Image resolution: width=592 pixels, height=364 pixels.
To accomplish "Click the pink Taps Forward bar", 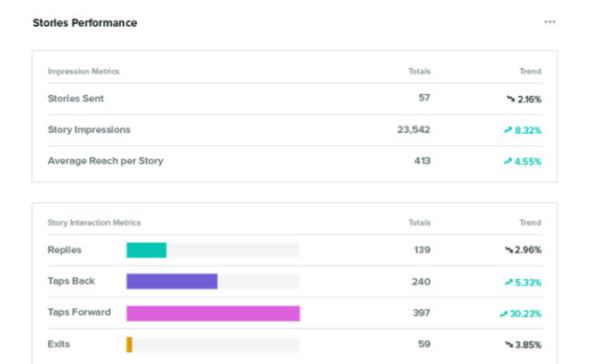I will click(x=214, y=313).
